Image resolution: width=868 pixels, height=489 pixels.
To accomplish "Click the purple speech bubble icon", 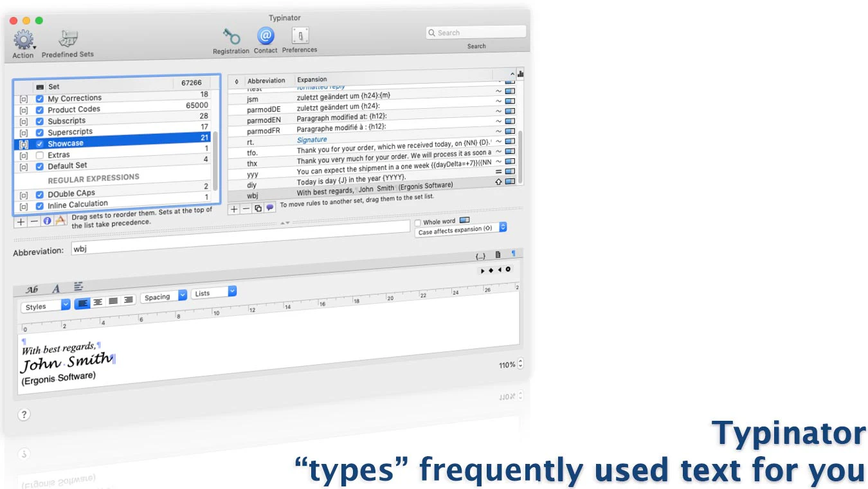I will click(270, 208).
